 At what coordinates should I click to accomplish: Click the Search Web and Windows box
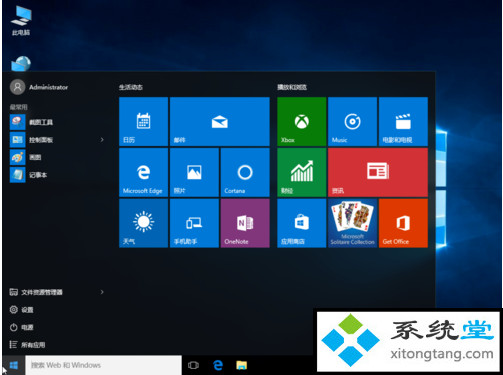[104, 365]
